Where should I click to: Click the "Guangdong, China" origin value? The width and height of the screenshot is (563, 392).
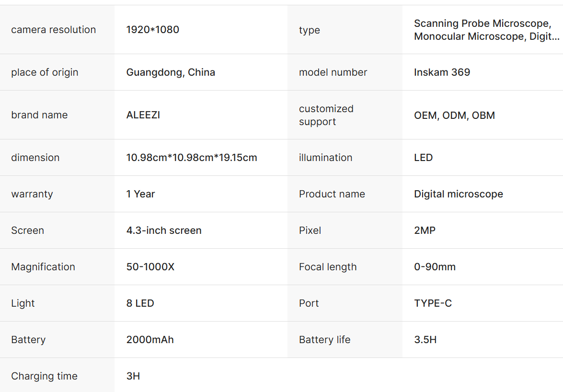[x=171, y=72]
